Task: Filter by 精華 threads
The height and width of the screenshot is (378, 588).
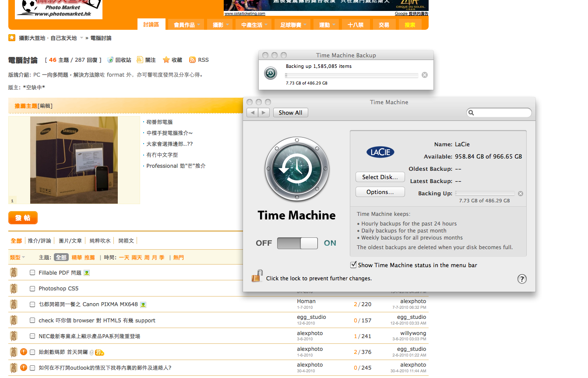Action: click(x=77, y=258)
